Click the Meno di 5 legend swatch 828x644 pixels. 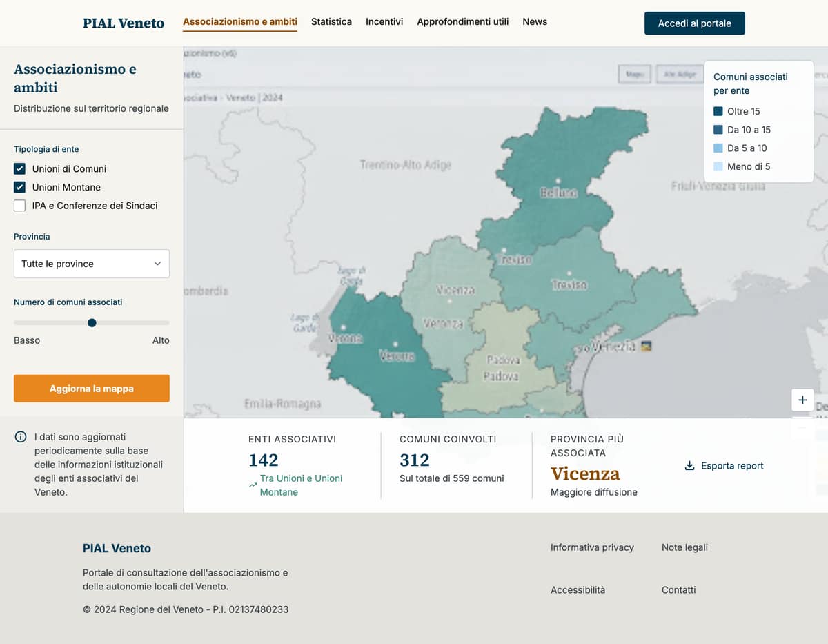pyautogui.click(x=718, y=166)
